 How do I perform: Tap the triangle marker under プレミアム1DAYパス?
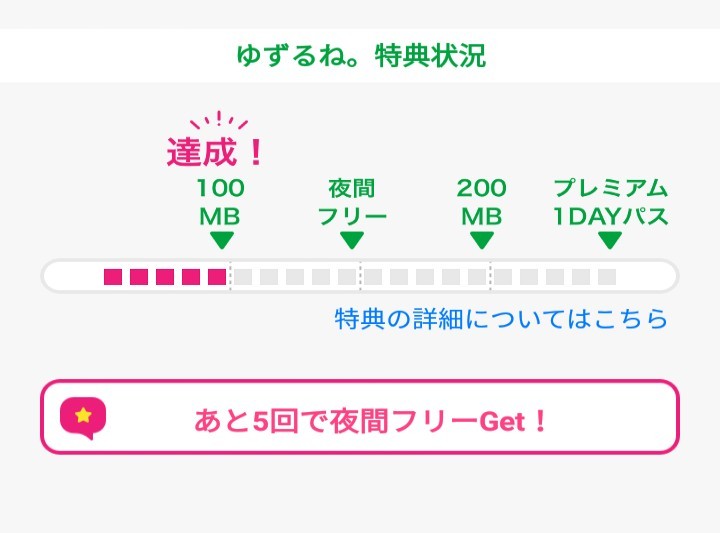pos(610,240)
